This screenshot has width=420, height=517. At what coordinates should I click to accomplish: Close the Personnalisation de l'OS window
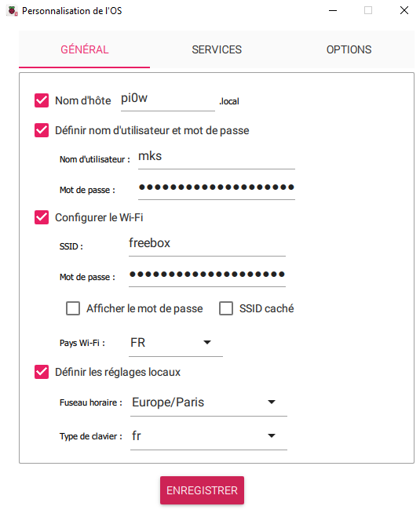click(x=404, y=10)
